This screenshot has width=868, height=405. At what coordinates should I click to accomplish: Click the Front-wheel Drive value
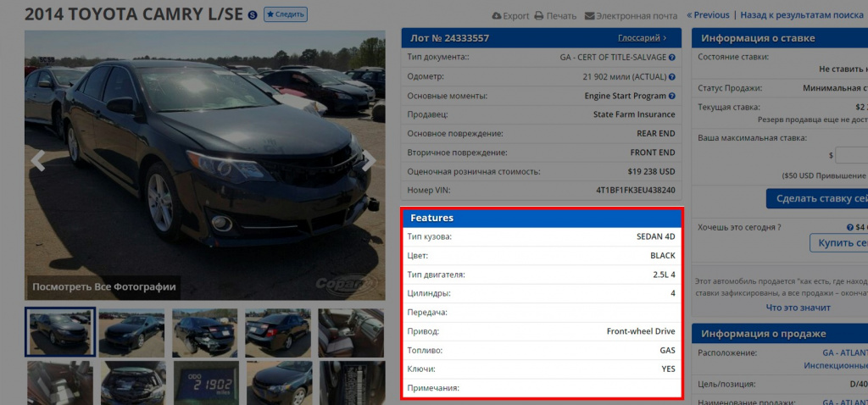(x=641, y=331)
